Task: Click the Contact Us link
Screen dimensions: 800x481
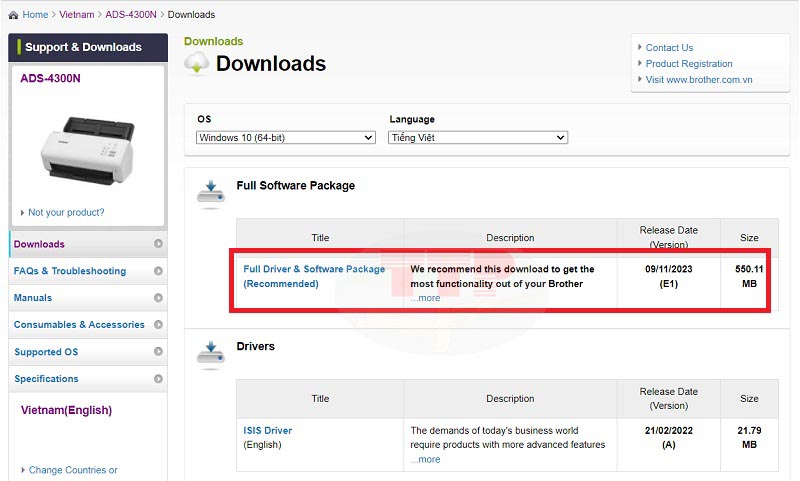Action: pyautogui.click(x=669, y=48)
